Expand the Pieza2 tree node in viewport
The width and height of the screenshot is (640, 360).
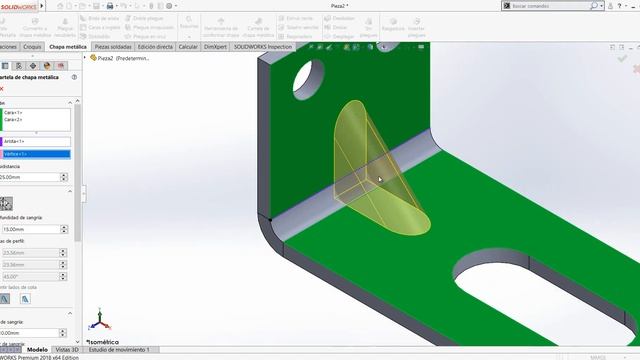pyautogui.click(x=85, y=58)
